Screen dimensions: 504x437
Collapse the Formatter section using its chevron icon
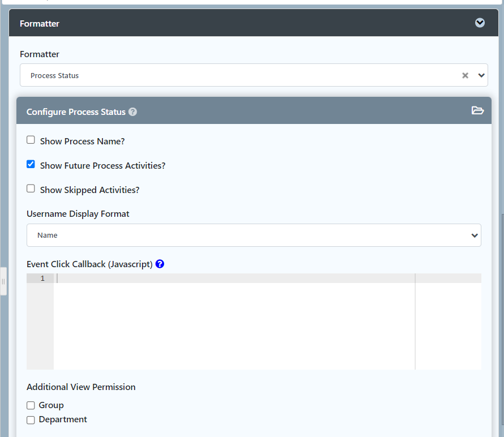pos(480,23)
